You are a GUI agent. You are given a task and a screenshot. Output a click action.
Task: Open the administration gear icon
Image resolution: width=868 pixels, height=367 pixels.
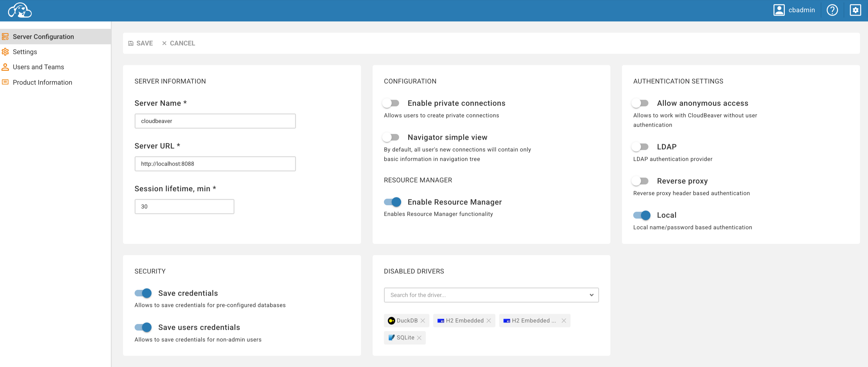855,10
